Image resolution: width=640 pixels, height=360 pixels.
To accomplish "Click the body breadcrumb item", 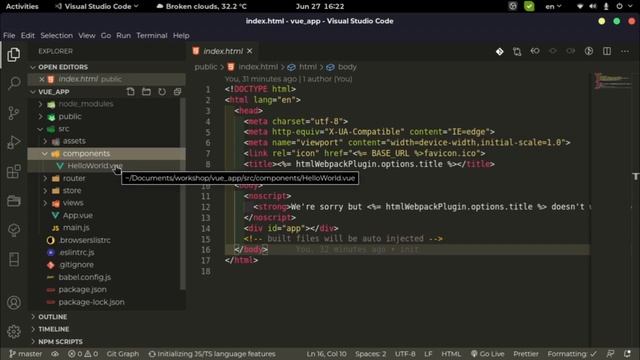I will (x=347, y=67).
